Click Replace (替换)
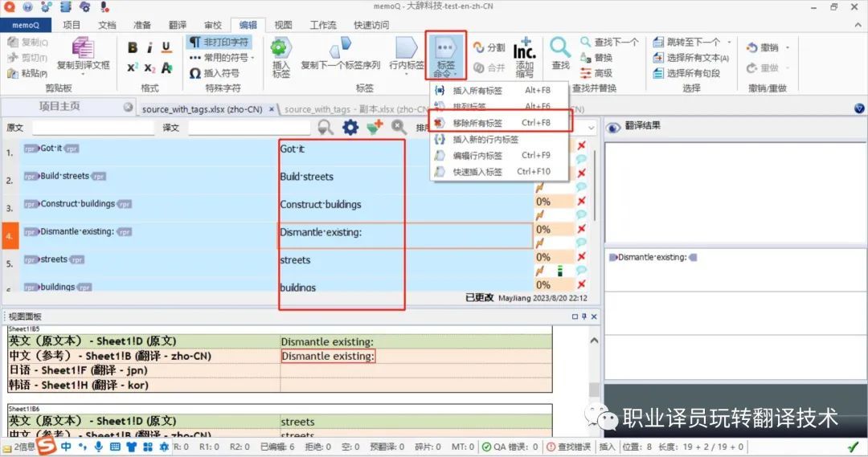The width and height of the screenshot is (868, 457). 596,58
